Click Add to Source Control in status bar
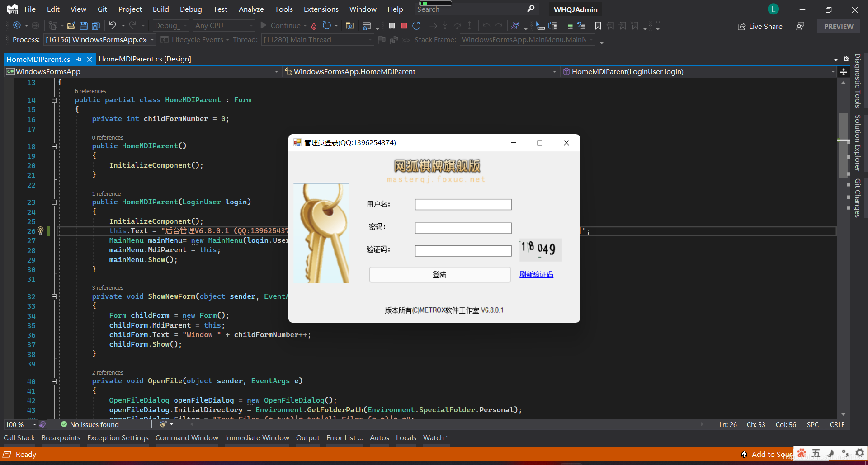 pos(767,454)
